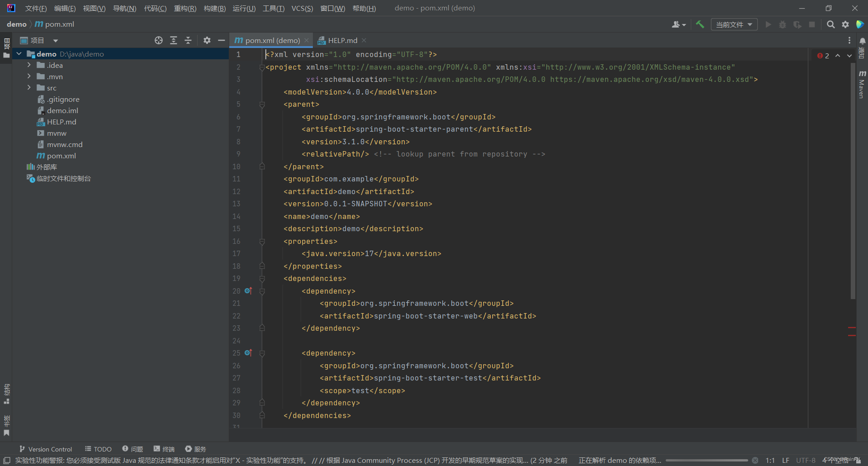Hide the project tool window
Viewport: 868px width, 466px height.
coord(222,40)
